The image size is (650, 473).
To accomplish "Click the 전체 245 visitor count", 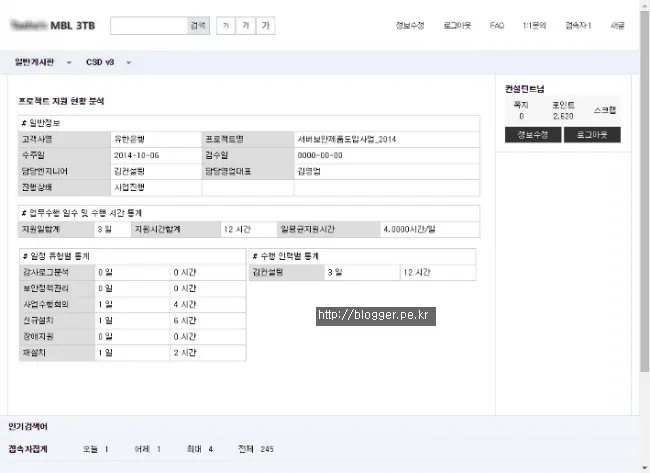I will [x=256, y=449].
